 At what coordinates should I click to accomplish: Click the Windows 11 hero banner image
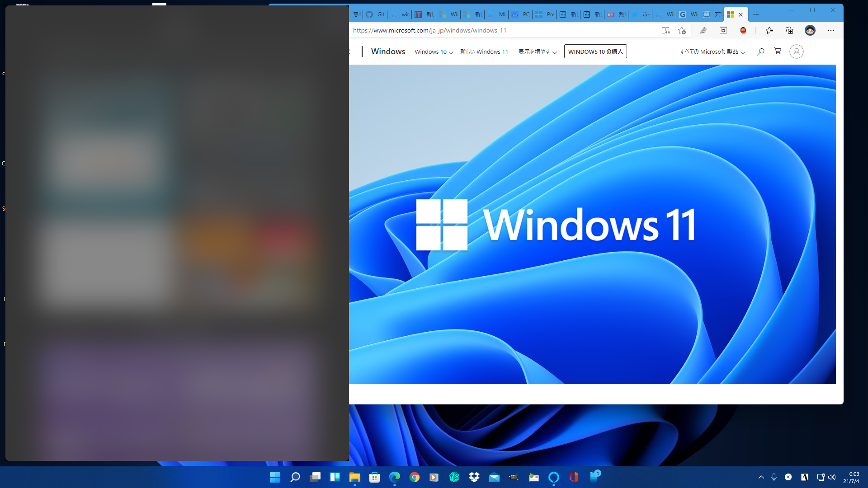592,225
